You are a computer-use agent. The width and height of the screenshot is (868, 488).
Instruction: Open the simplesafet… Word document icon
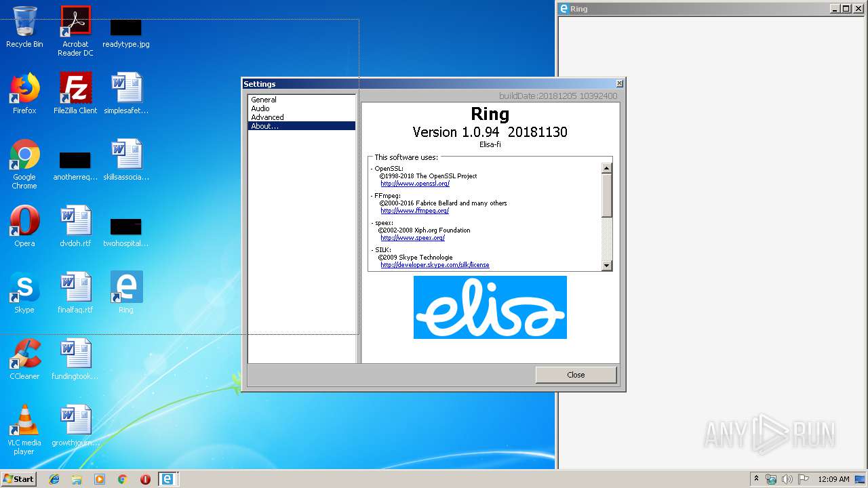126,94
